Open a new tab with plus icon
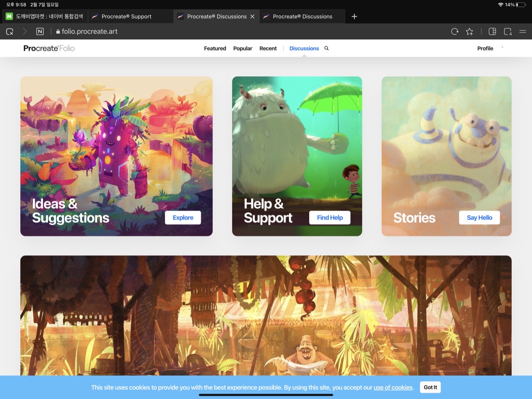532x399 pixels. pos(354,16)
